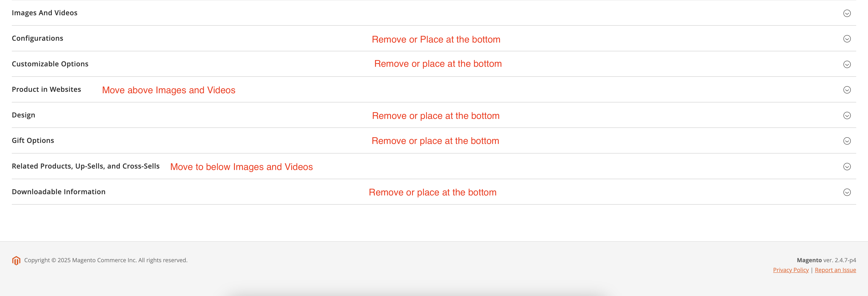Click the chevron icon beside Downloadable Information
This screenshot has height=296, width=868.
[847, 192]
